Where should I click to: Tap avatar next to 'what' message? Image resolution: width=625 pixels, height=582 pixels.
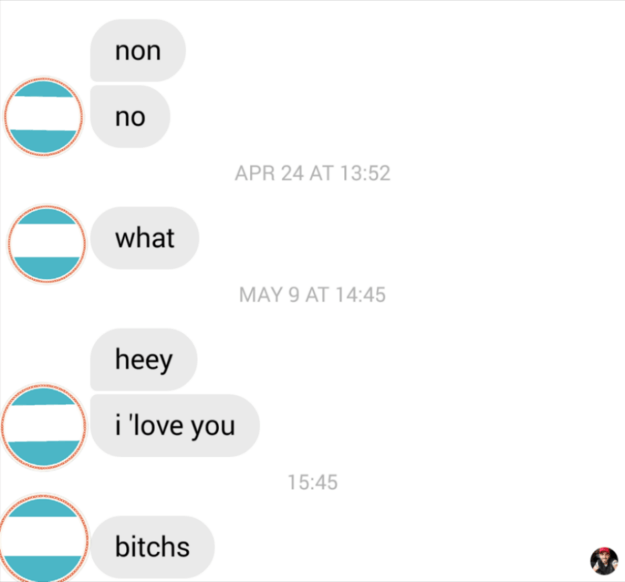[x=47, y=244]
